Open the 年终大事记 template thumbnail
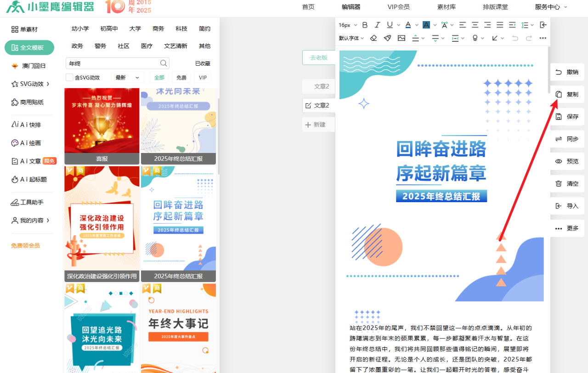The height and width of the screenshot is (373, 588). (178, 328)
